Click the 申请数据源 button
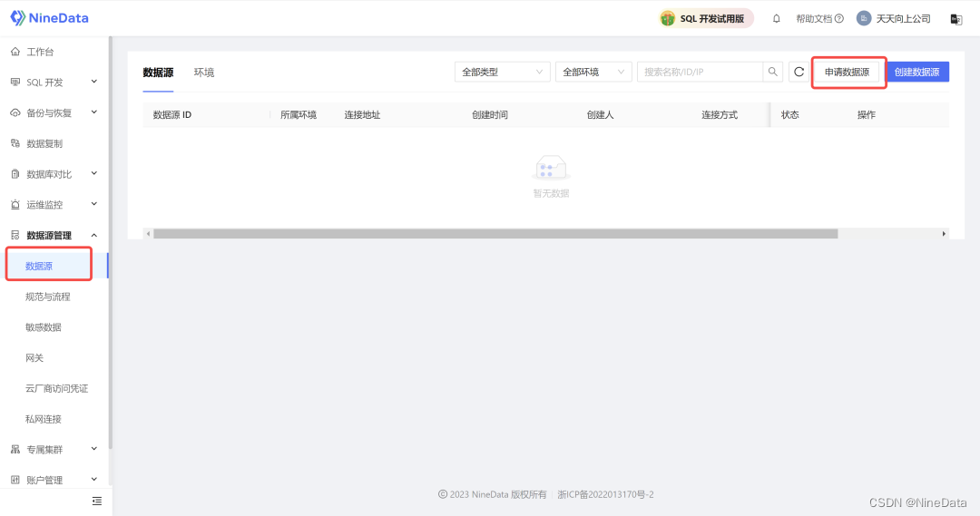 coord(847,72)
